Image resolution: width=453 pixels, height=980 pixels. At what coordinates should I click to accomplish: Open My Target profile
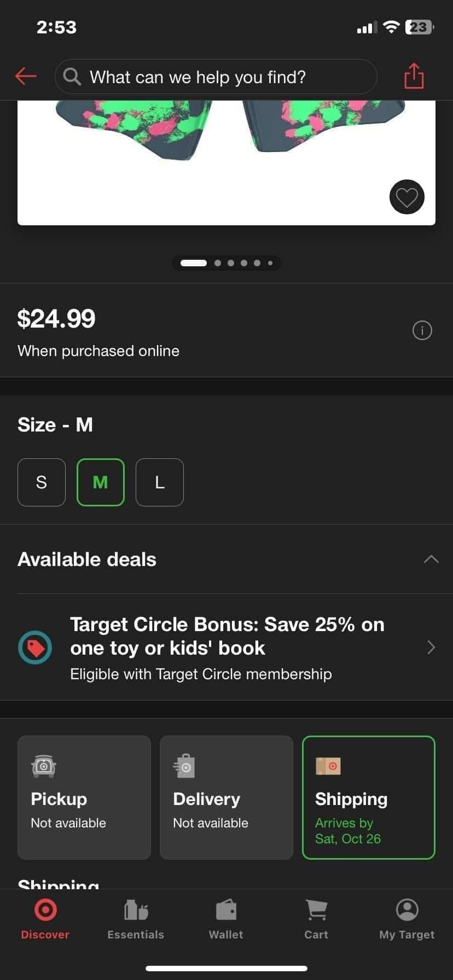coord(407,920)
